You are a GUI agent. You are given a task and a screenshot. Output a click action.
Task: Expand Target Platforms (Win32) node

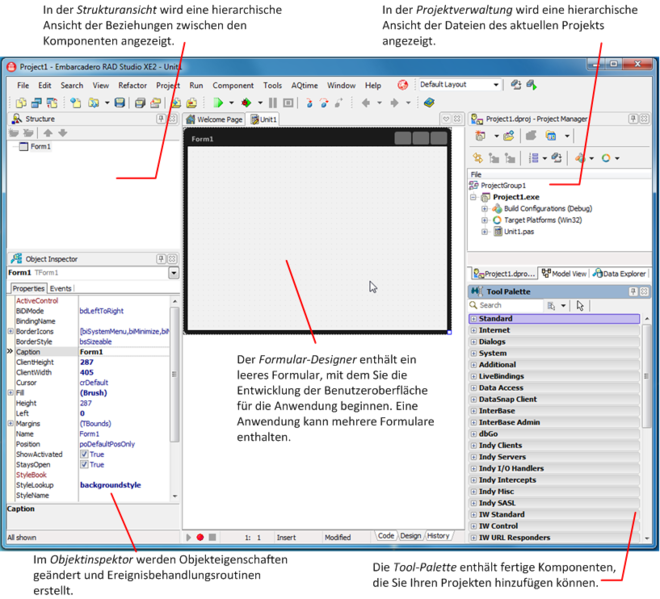[484, 220]
